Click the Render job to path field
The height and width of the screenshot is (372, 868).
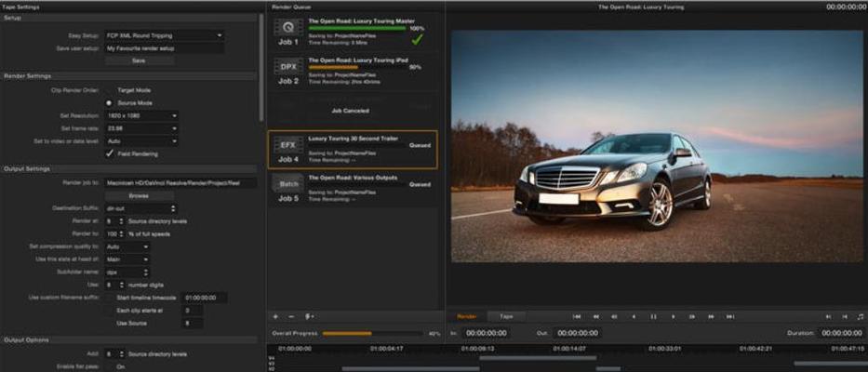tap(180, 182)
